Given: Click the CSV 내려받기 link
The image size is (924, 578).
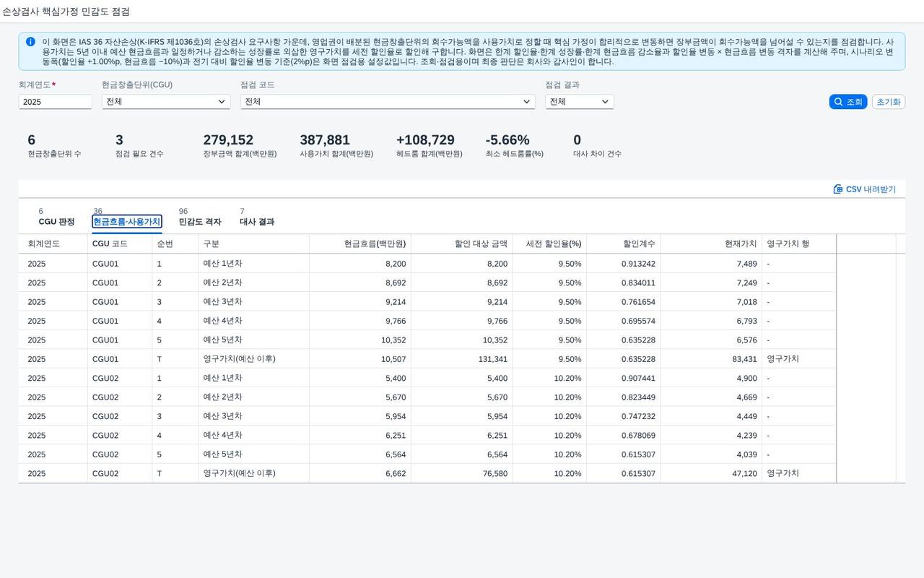Looking at the screenshot, I should pyautogui.click(x=865, y=189).
